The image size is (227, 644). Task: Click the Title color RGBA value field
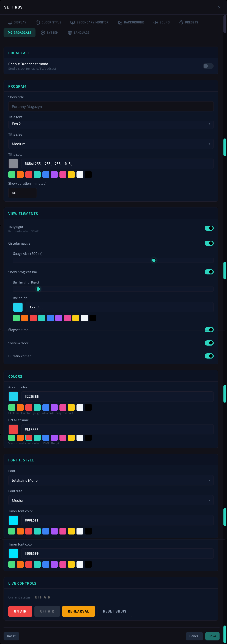pos(117,164)
